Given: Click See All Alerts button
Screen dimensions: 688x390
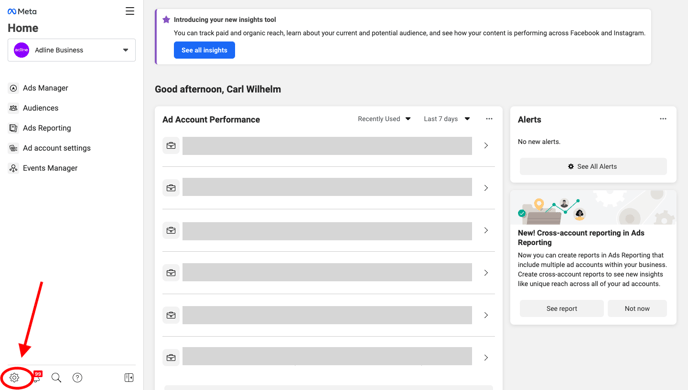Looking at the screenshot, I should pyautogui.click(x=593, y=167).
